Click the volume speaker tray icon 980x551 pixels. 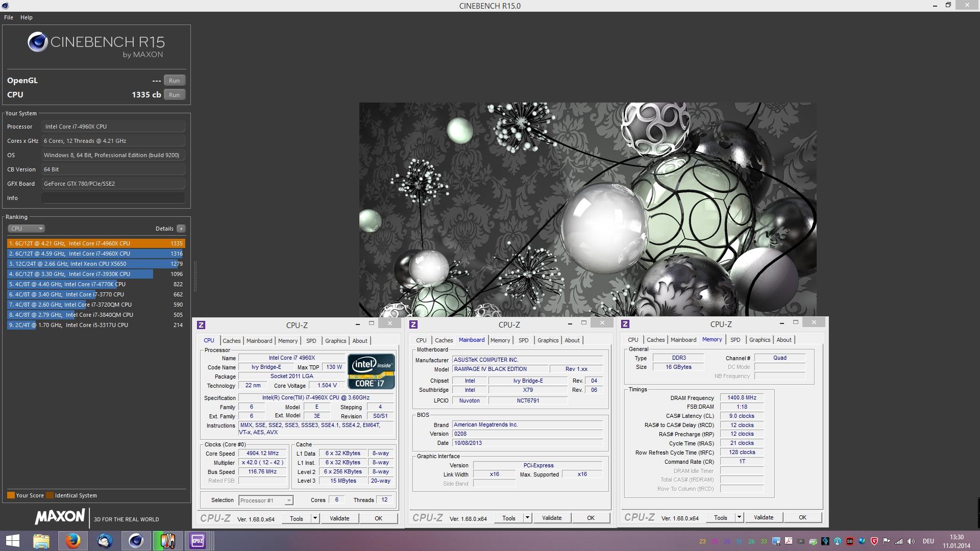(911, 541)
